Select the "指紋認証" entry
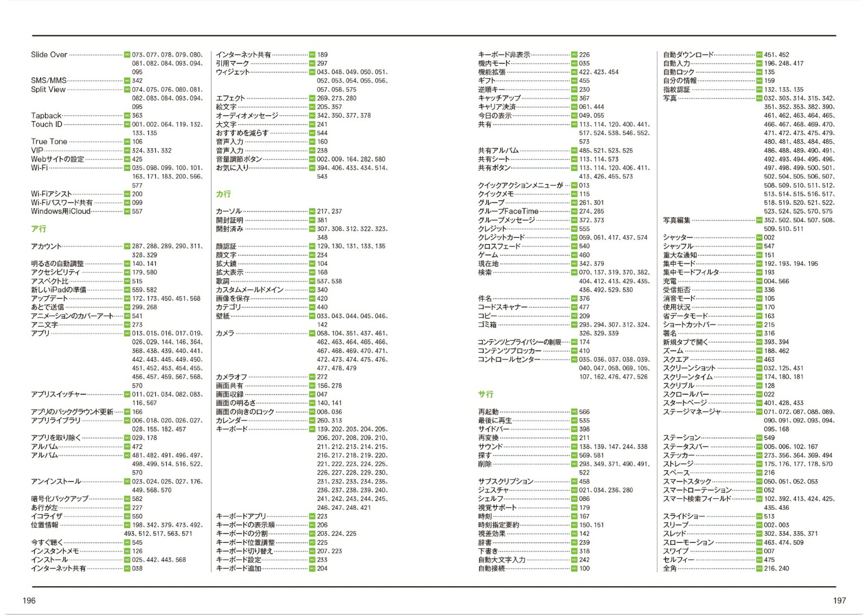 (x=676, y=89)
